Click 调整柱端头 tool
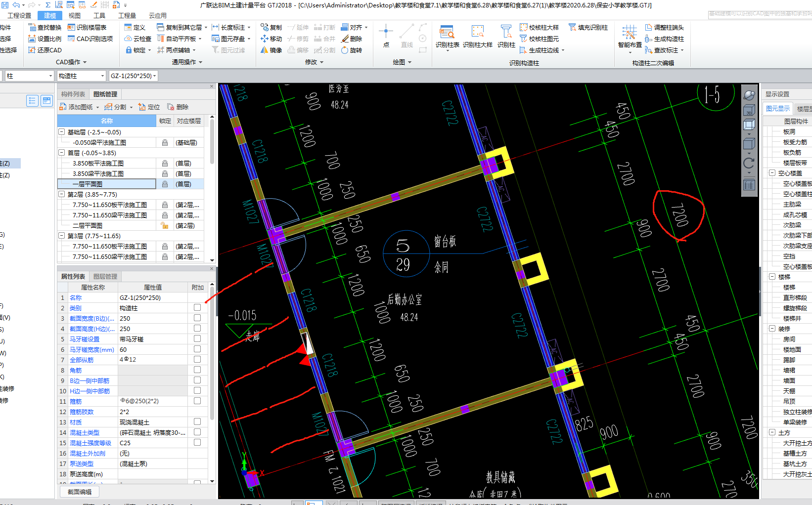 click(x=664, y=27)
